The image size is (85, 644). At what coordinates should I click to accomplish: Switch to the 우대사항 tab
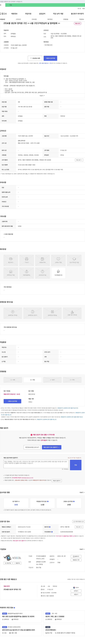coord(34,19)
